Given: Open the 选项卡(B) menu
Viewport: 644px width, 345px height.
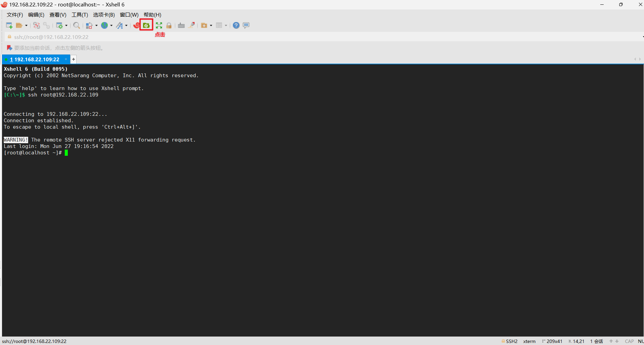Looking at the screenshot, I should [x=104, y=15].
